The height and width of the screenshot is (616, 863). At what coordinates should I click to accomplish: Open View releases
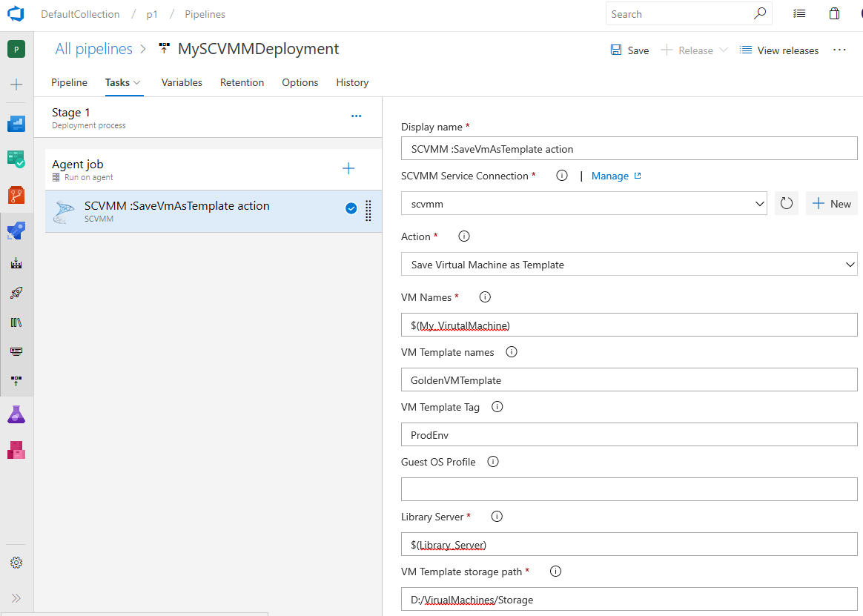tap(778, 50)
